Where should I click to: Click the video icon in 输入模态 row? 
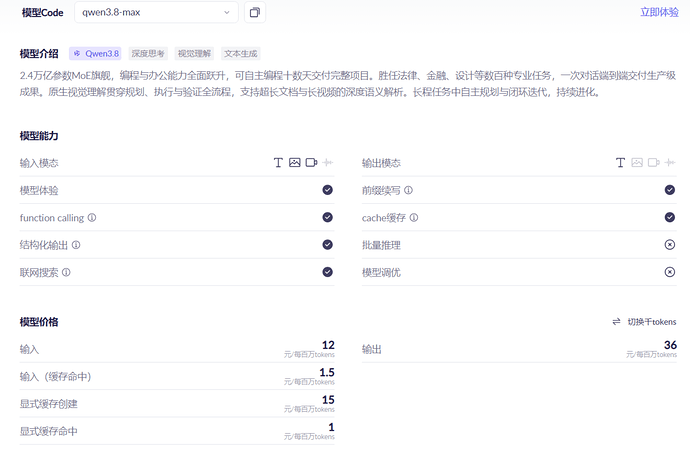[x=312, y=163]
